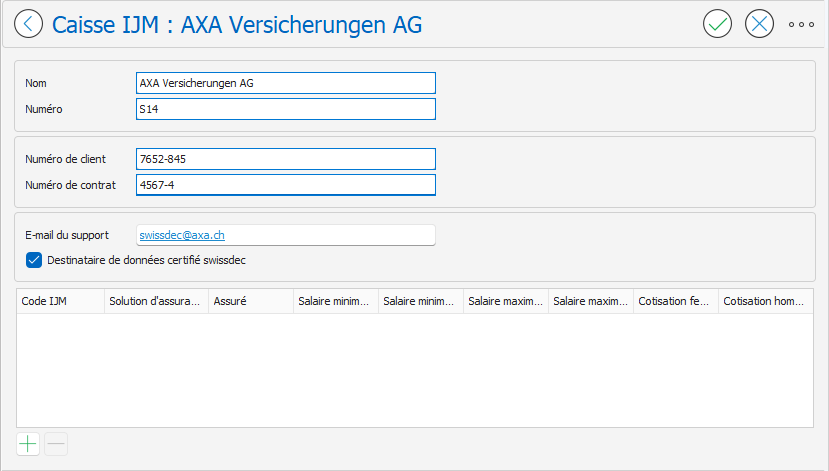
Task: Sort by Code IJM column header
Action: (x=60, y=300)
